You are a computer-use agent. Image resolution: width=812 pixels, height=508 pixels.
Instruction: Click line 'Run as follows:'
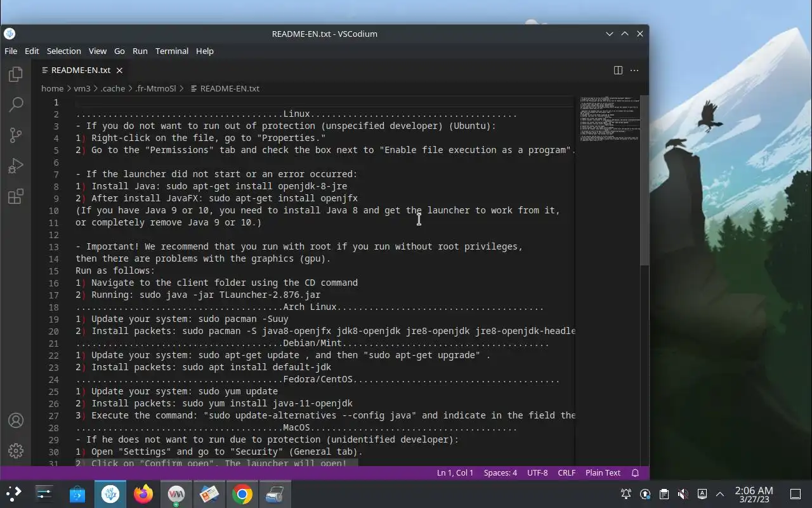pyautogui.click(x=115, y=271)
